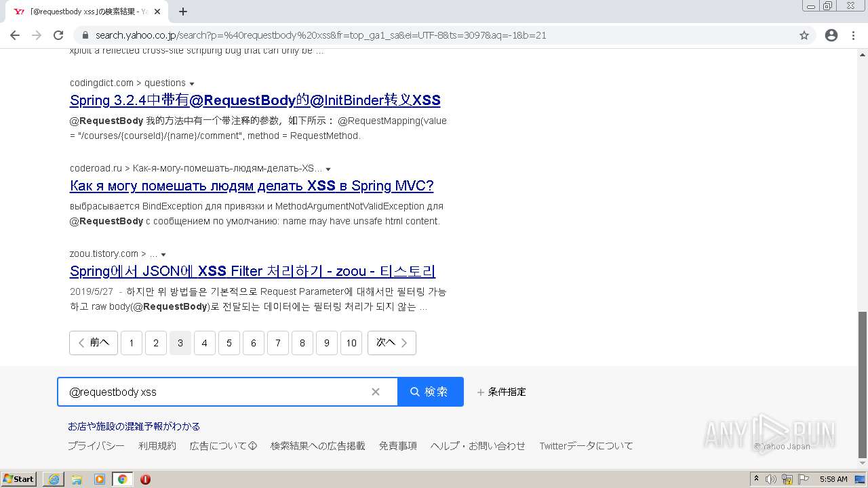Open the Spring 3.2.4 @RequestBody InitBinder result
The height and width of the screenshot is (488, 868).
[x=255, y=100]
